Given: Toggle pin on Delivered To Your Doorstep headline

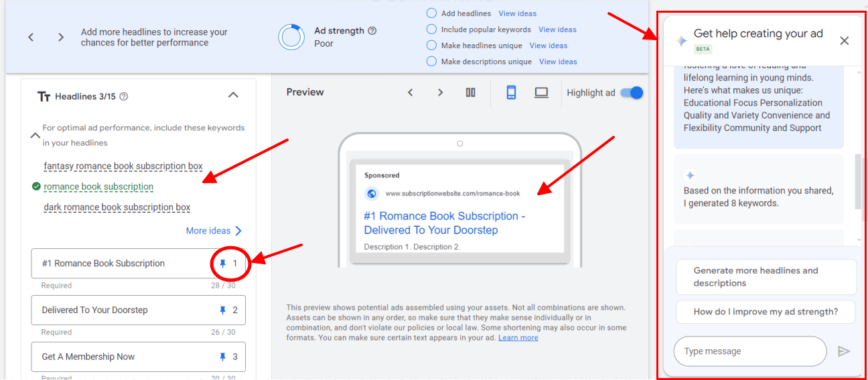Looking at the screenshot, I should tap(223, 310).
